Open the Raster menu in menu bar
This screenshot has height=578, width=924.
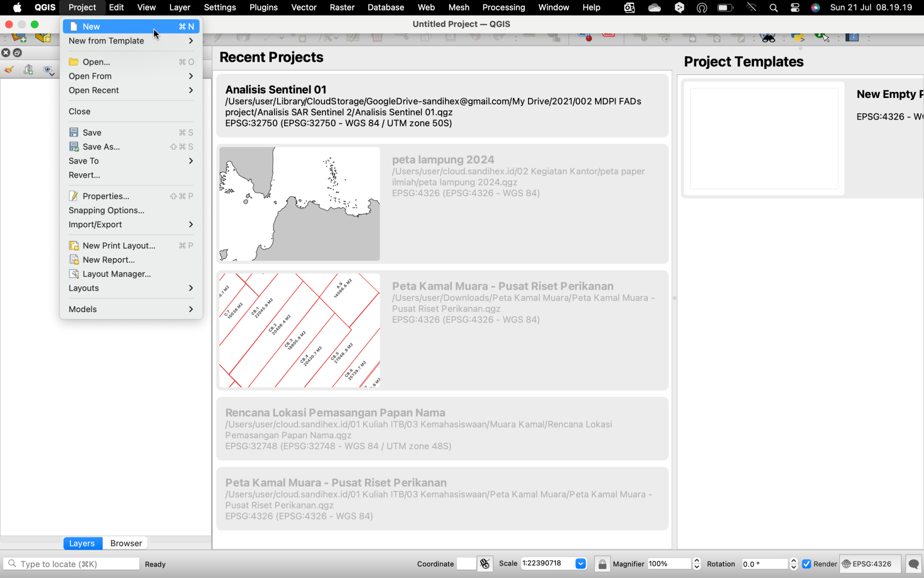342,7
